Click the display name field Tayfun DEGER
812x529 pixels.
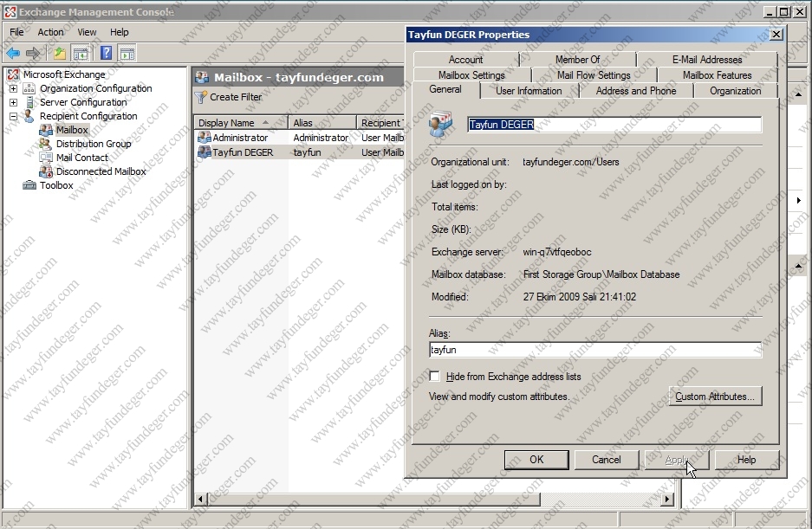(x=614, y=124)
